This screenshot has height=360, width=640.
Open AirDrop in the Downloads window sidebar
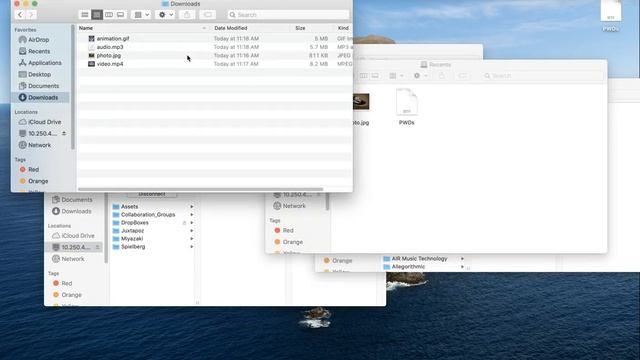pos(39,40)
